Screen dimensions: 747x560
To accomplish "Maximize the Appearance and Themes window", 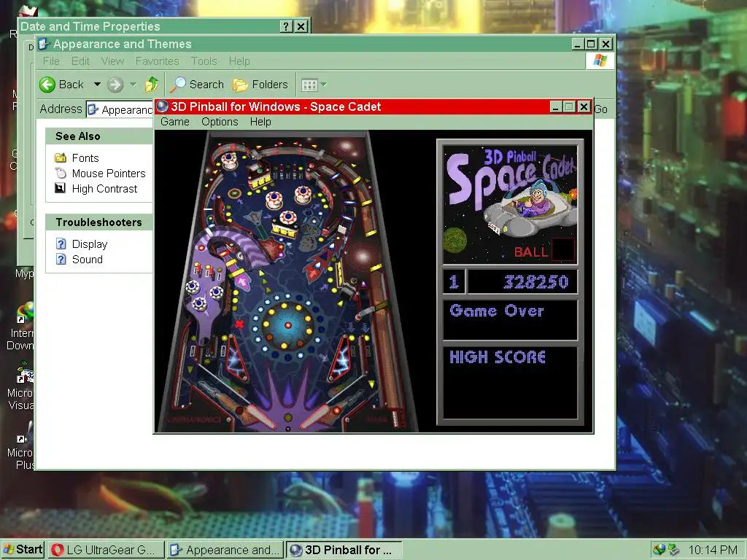I will click(591, 44).
